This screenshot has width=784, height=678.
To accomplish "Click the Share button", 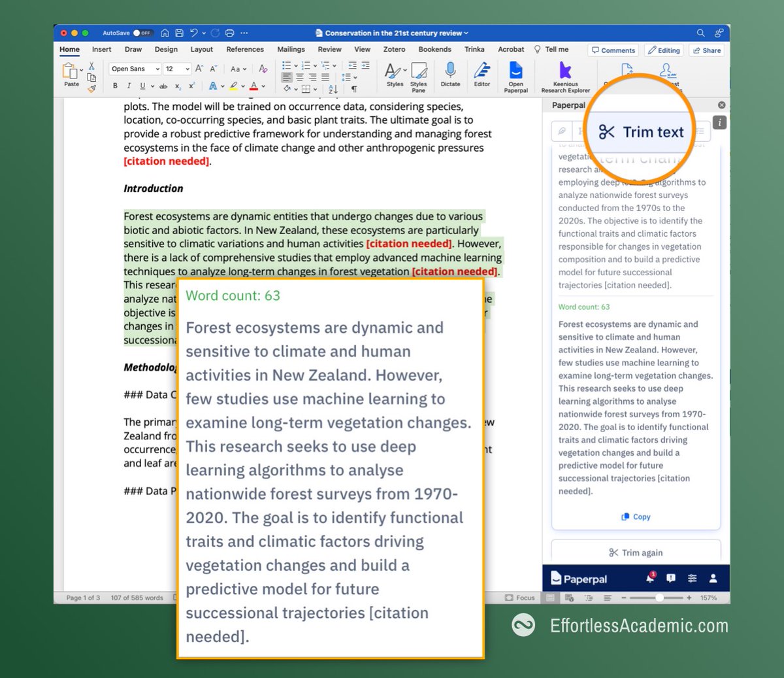I will pos(706,50).
